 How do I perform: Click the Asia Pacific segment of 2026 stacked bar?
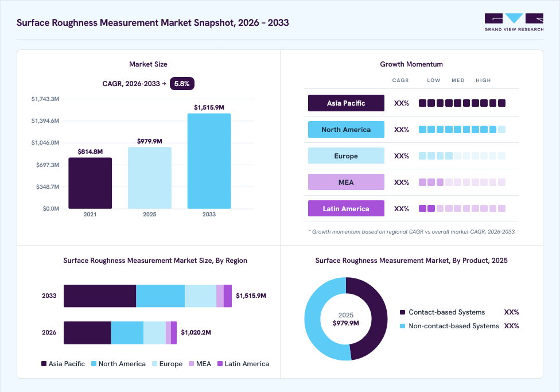(x=87, y=333)
